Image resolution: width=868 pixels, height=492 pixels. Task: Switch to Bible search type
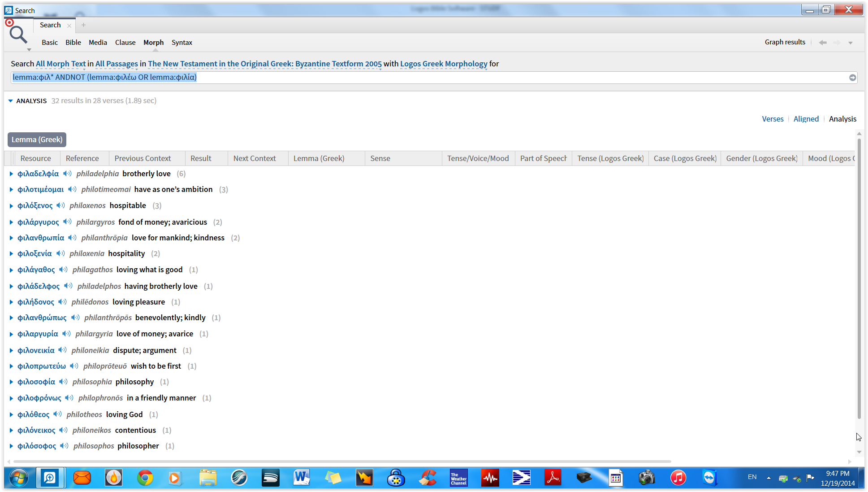[73, 42]
